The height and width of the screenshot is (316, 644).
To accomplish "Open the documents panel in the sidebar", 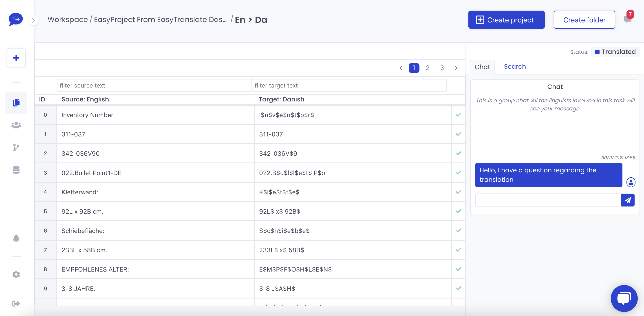I will tap(16, 103).
